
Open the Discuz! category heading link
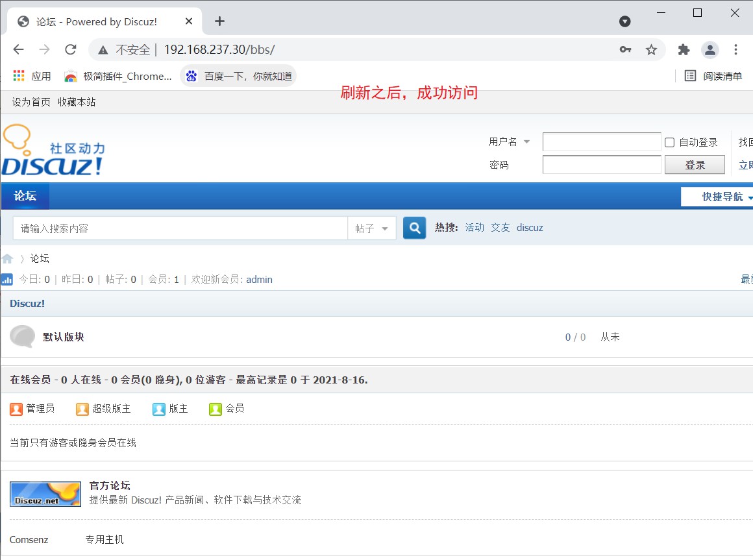[27, 303]
